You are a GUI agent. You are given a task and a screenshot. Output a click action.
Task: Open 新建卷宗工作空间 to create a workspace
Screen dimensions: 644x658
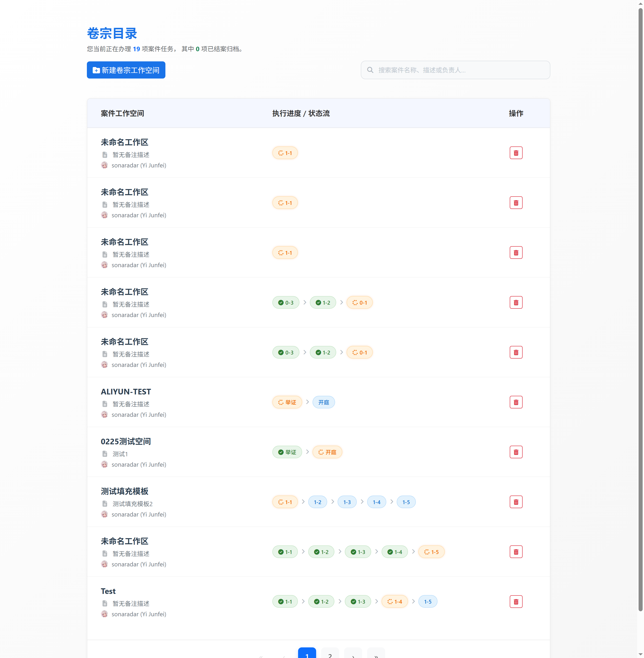coord(126,70)
